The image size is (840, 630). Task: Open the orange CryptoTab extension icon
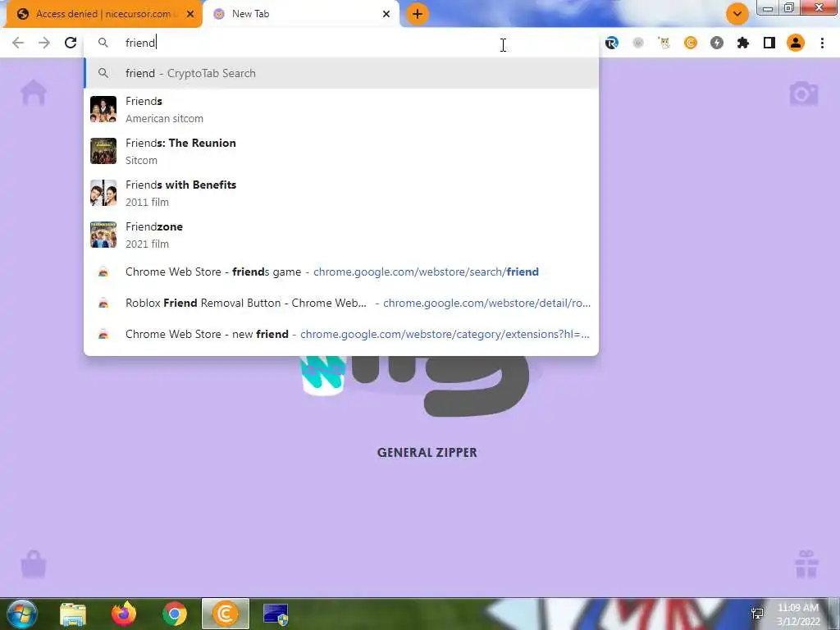pos(691,43)
